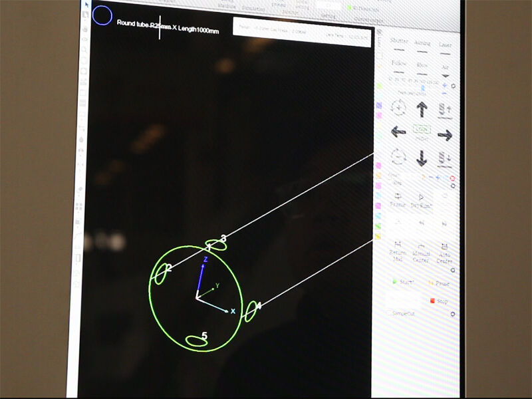Select the topmost green layer swatch
The width and height of the screenshot is (532, 399).
(379, 86)
